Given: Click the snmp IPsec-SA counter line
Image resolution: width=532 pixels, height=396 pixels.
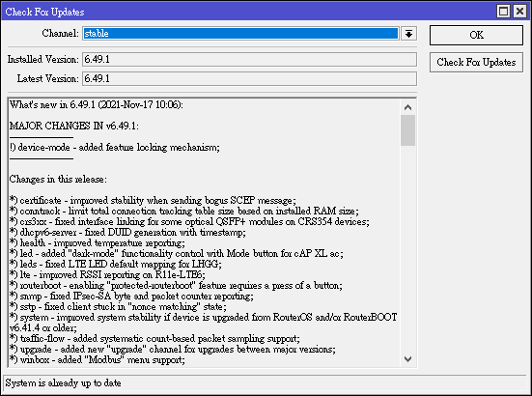Looking at the screenshot, I should 131,296.
